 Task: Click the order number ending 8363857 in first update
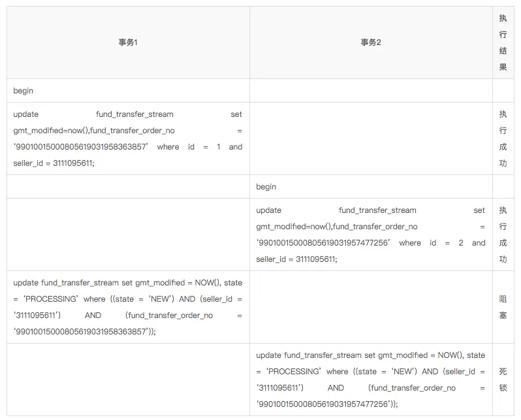(x=81, y=147)
